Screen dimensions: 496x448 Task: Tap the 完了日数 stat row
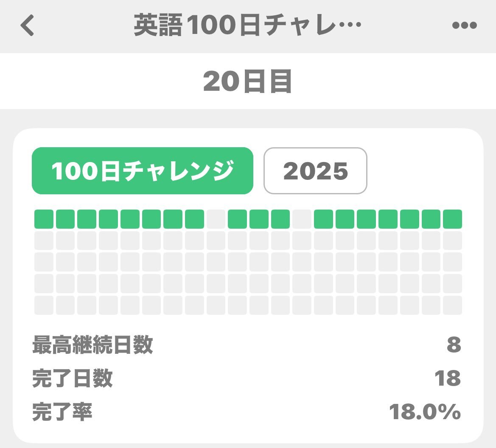click(247, 378)
